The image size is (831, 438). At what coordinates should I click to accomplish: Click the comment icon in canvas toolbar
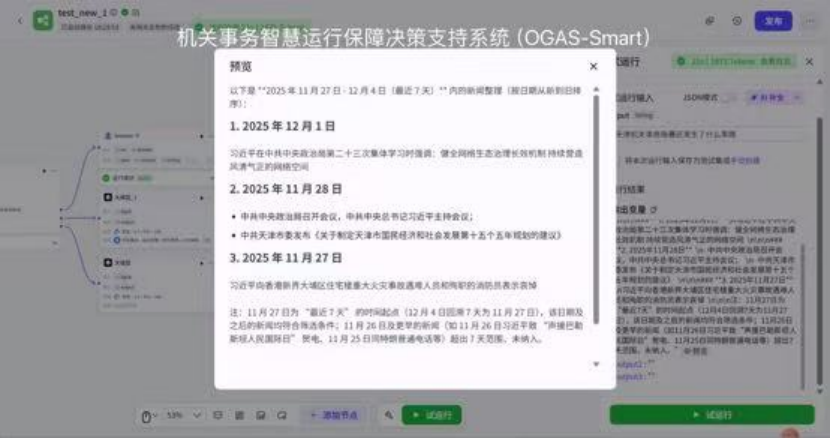click(x=282, y=415)
